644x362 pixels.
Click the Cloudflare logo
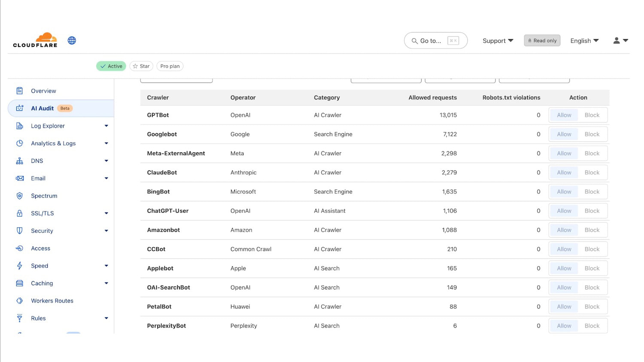tap(35, 40)
